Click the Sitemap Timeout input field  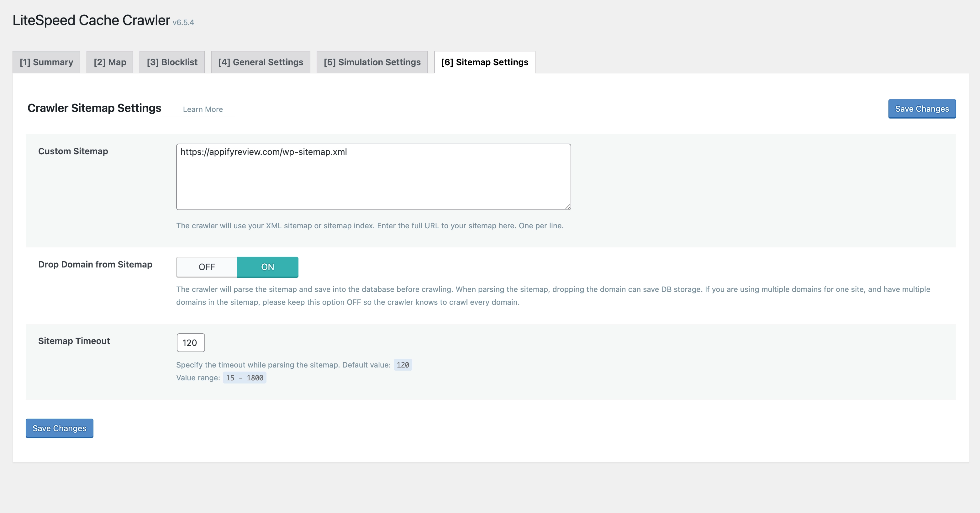pyautogui.click(x=191, y=342)
